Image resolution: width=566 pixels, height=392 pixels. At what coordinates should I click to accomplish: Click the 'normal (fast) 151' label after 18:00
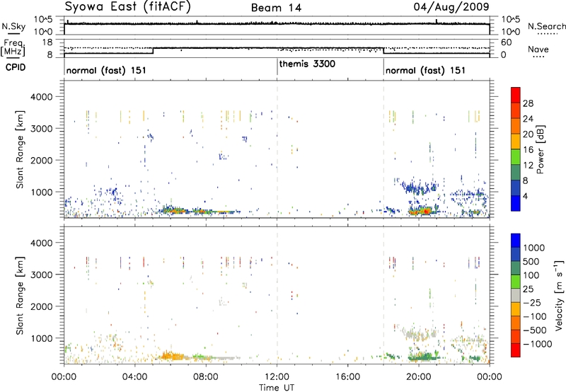(425, 70)
